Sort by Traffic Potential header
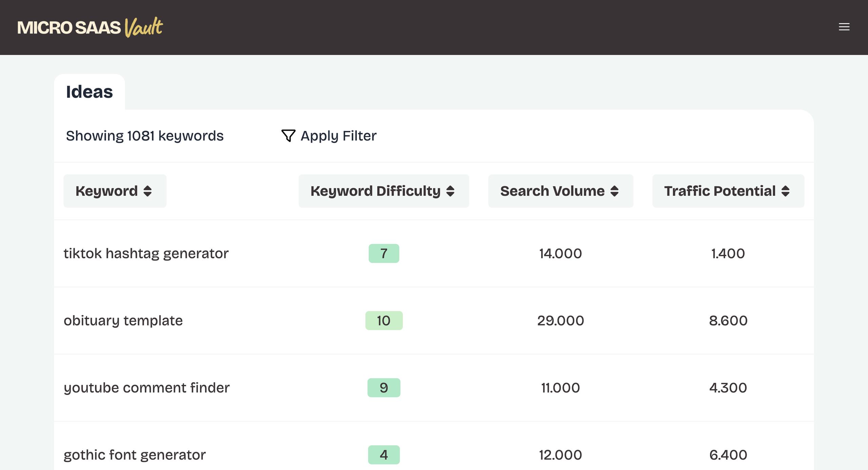 tap(719, 191)
